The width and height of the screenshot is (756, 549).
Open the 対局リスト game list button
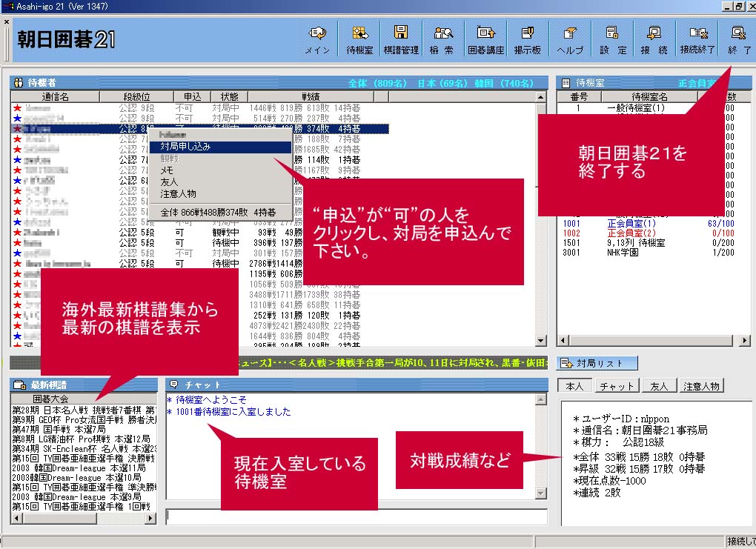(x=597, y=363)
